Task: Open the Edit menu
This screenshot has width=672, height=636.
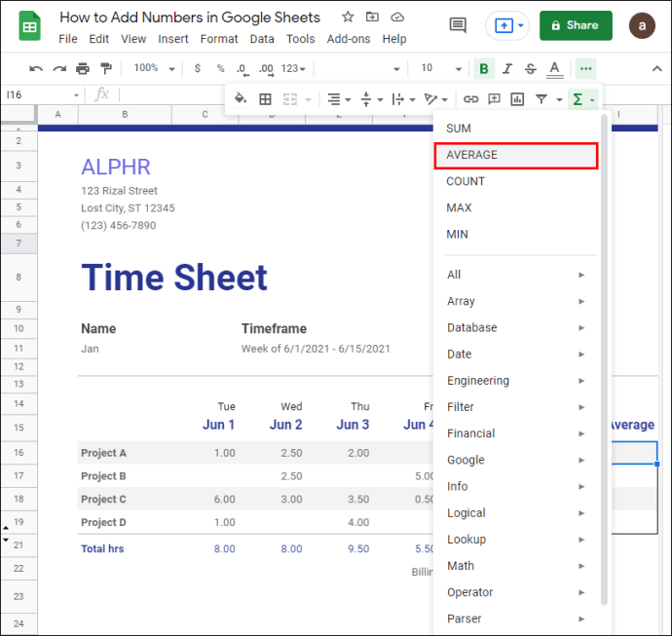Action: tap(99, 39)
